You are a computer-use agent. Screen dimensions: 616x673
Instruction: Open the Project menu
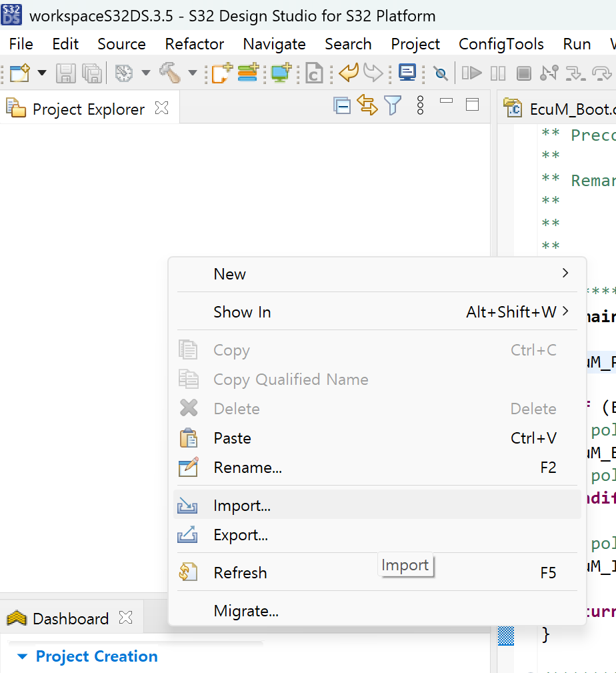tap(415, 44)
